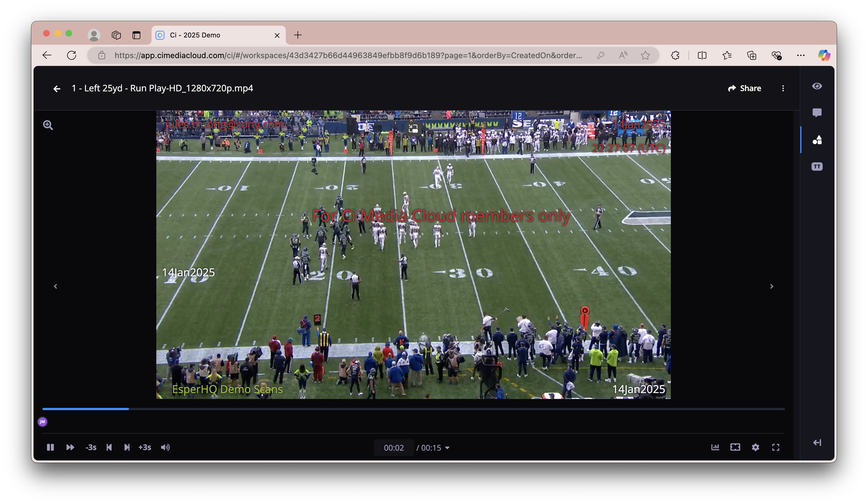Reload the browser page
The width and height of the screenshot is (868, 504).
(71, 55)
